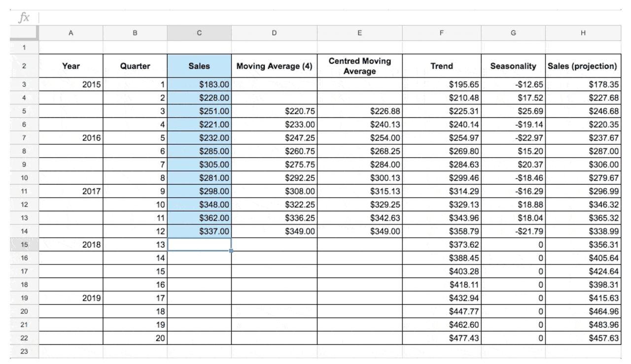This screenshot has height=364, width=631.
Task: Click the Centred Moving Average header cell
Action: [x=359, y=66]
